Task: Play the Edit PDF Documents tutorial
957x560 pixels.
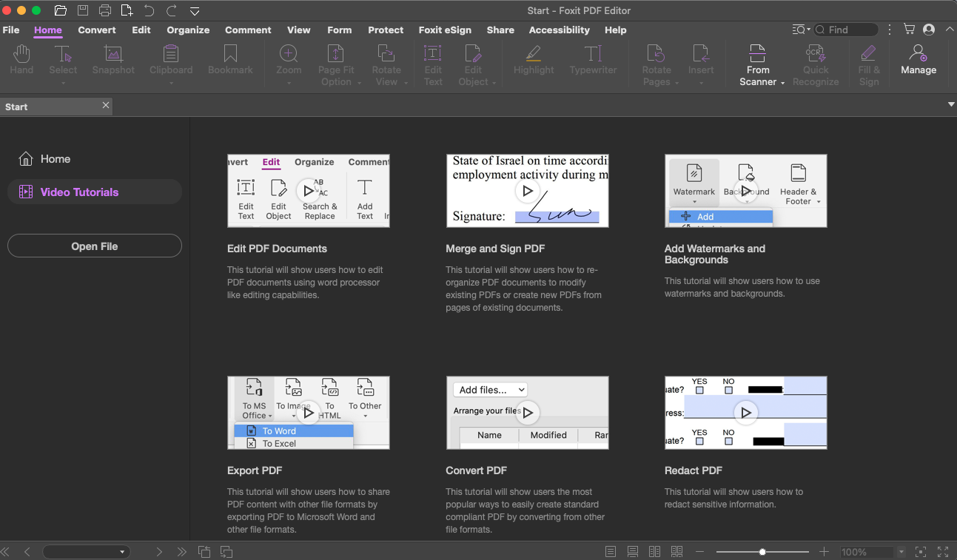Action: click(x=308, y=191)
